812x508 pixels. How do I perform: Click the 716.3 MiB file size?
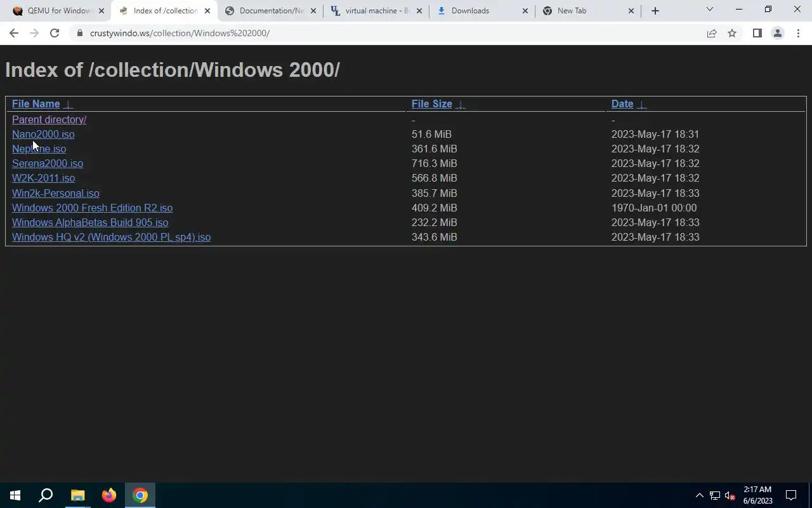[435, 163]
